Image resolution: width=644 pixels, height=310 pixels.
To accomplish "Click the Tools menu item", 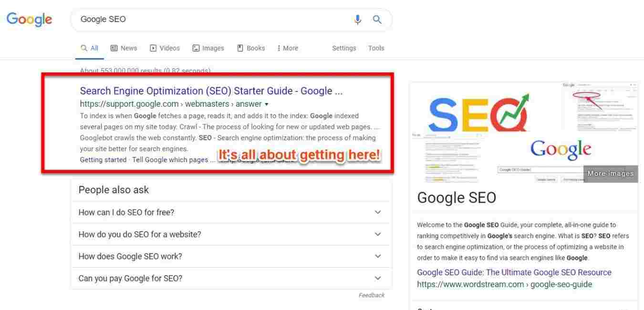I will 376,48.
